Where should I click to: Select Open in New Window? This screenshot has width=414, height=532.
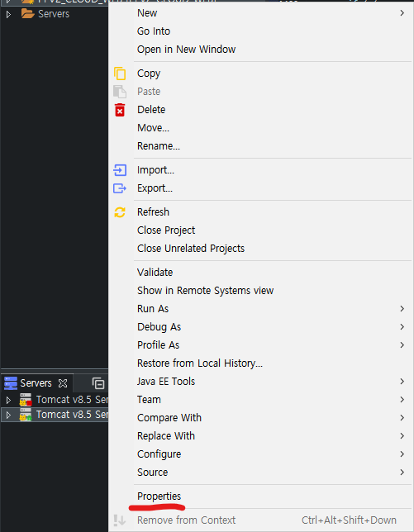[x=186, y=50]
